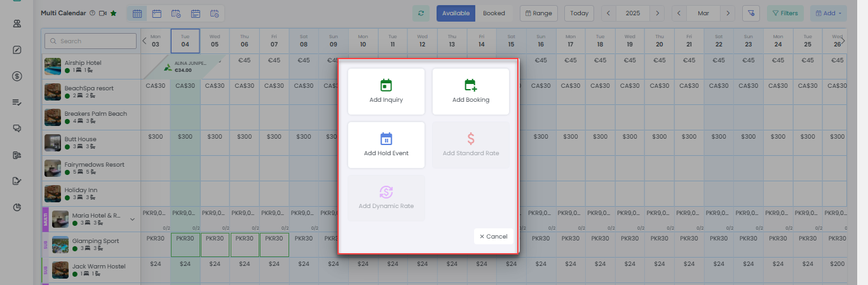
Task: Switch to the Booked view
Action: (494, 13)
